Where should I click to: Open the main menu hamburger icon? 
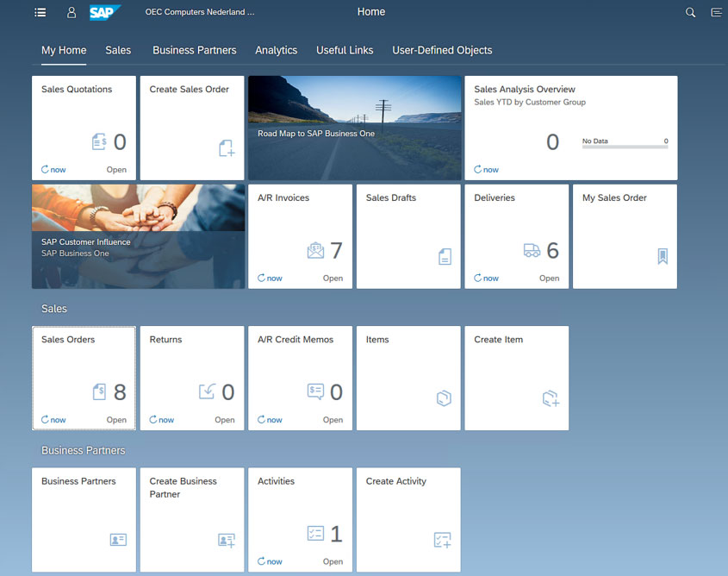click(x=40, y=13)
